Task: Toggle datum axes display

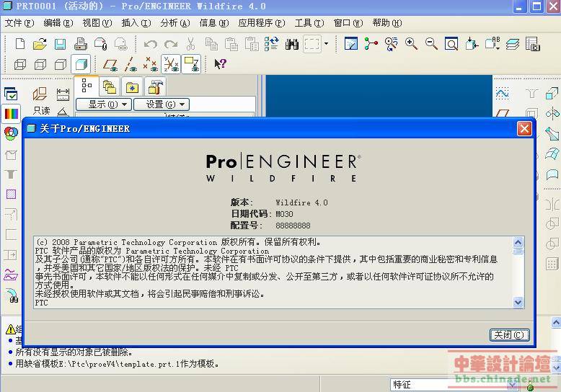Action: [x=131, y=64]
